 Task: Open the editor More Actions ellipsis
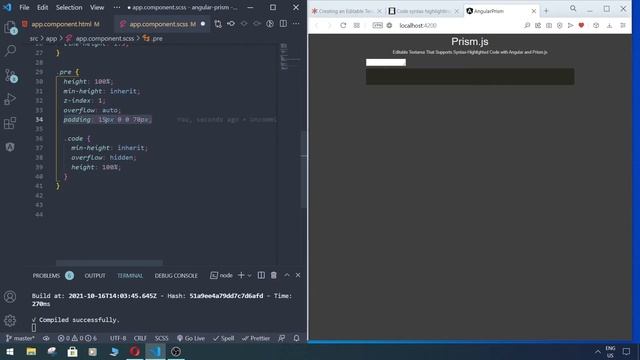[x=296, y=24]
